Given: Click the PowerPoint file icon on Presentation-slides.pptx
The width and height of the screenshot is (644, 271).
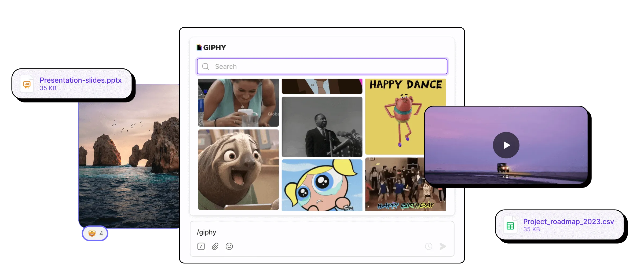Looking at the screenshot, I should click(27, 83).
